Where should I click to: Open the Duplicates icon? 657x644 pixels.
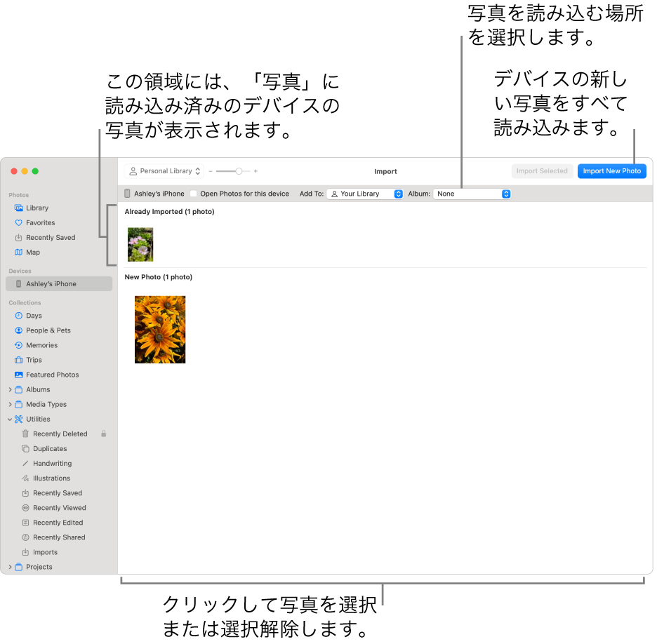pyautogui.click(x=25, y=449)
